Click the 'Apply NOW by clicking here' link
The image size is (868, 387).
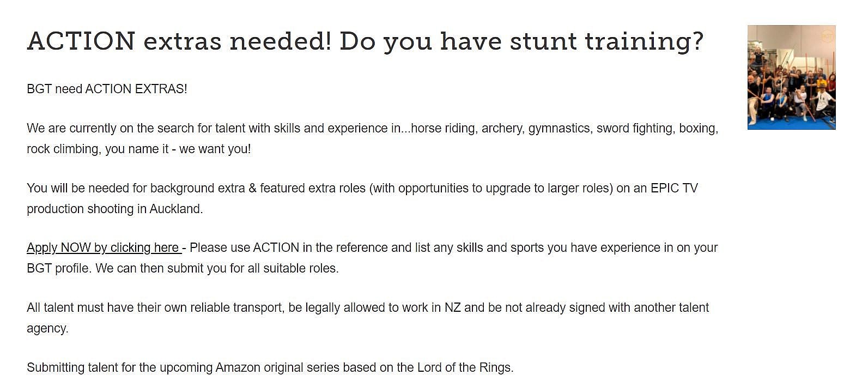pos(104,248)
